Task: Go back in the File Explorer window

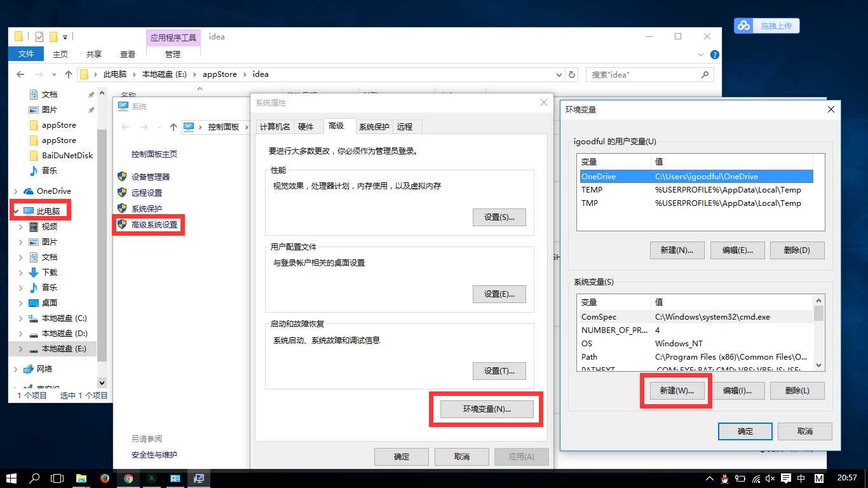Action: coord(20,74)
